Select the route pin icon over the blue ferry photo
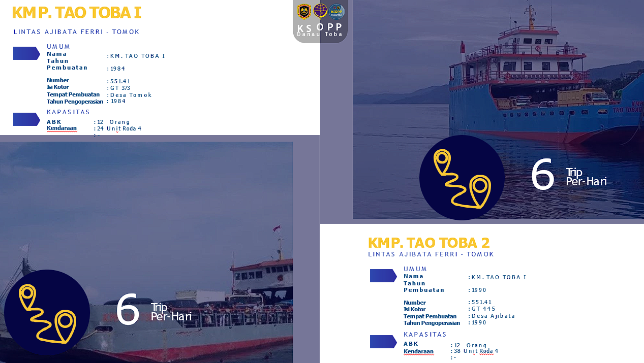This screenshot has height=363, width=644. tap(462, 178)
